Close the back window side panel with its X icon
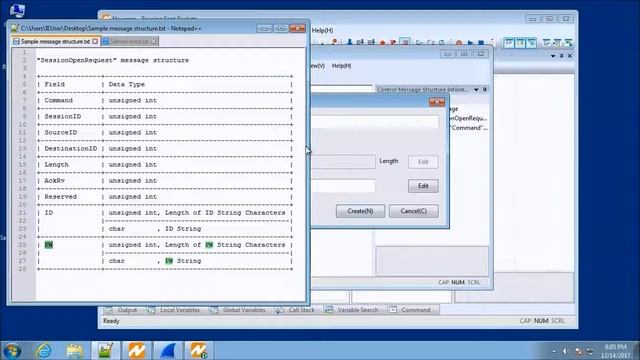 [570, 56]
